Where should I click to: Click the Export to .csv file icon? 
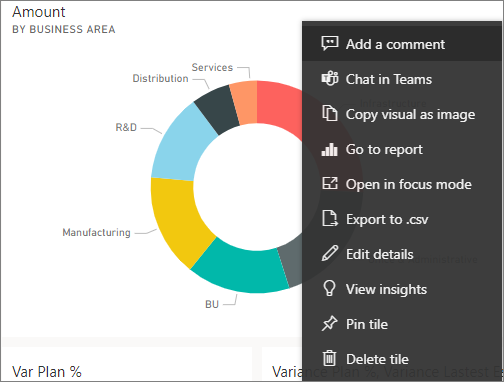330,219
